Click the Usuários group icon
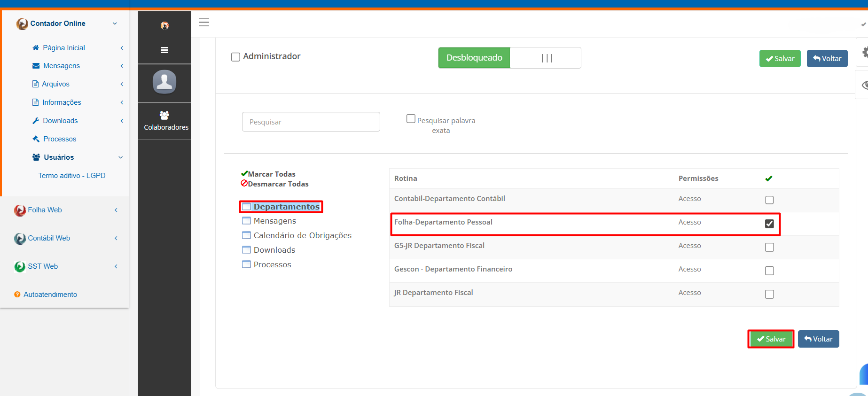The width and height of the screenshot is (868, 396). pos(36,157)
